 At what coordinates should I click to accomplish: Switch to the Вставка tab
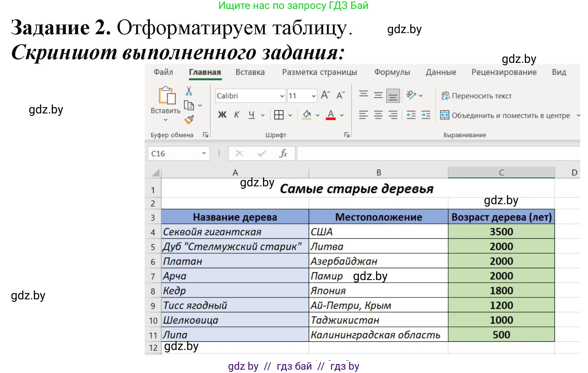coord(250,72)
